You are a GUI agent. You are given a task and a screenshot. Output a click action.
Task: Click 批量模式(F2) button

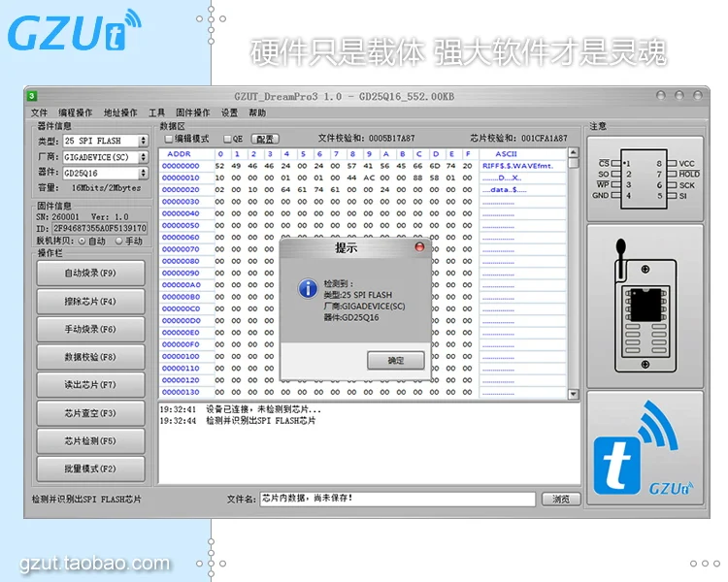click(x=90, y=469)
